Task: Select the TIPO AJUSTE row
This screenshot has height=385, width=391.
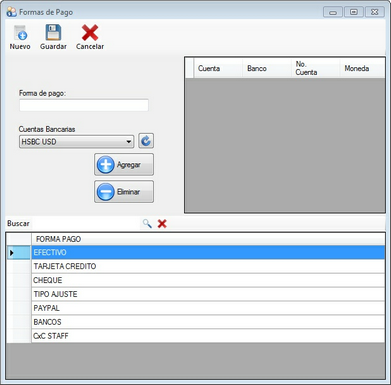Action: coord(208,294)
